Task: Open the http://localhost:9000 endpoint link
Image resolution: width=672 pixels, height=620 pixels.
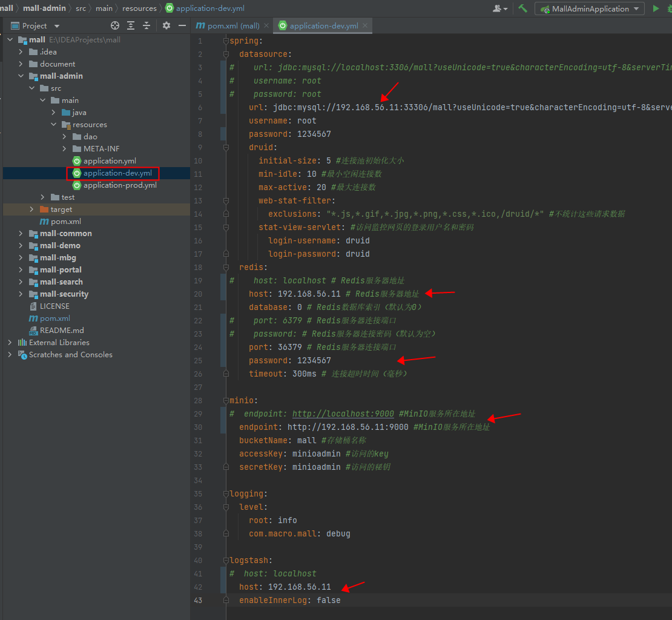Action: coord(343,414)
